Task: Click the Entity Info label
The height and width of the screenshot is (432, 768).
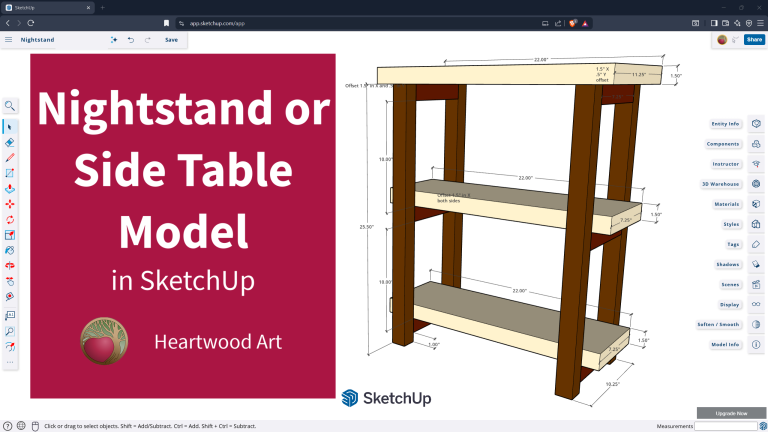Action: coord(725,124)
